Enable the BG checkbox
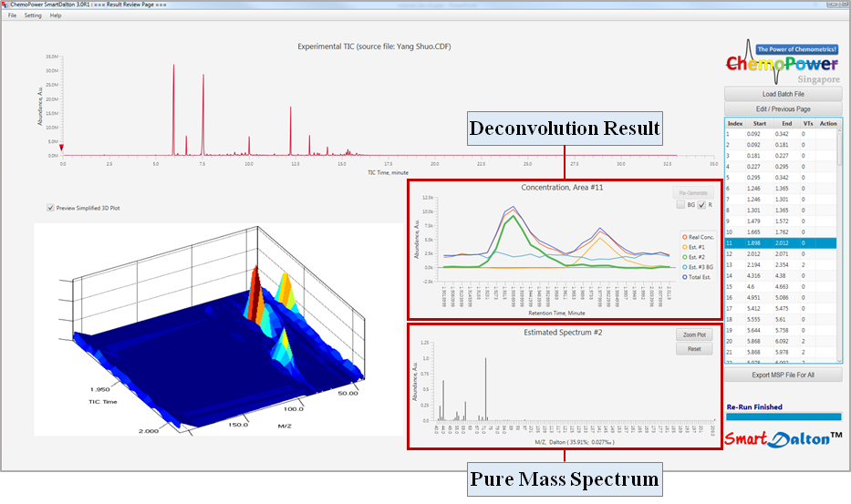 pyautogui.click(x=680, y=205)
